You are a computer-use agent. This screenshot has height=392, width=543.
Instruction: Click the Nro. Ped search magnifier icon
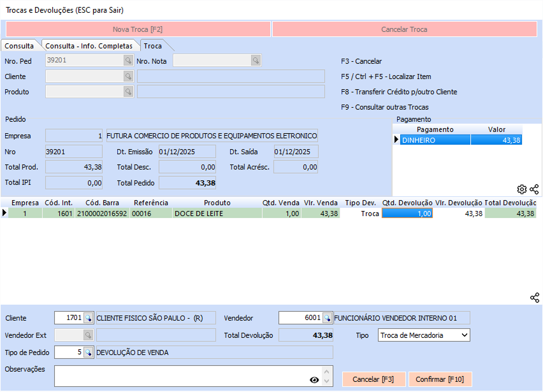[x=128, y=61]
